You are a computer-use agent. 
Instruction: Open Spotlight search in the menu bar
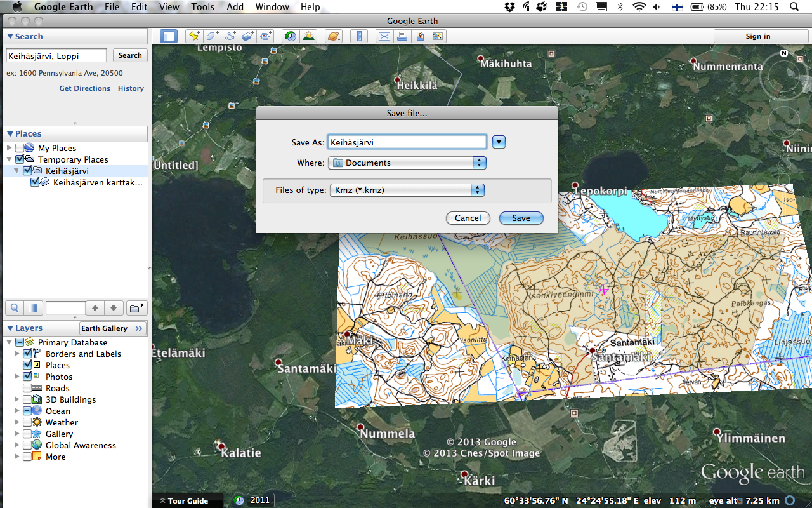794,7
